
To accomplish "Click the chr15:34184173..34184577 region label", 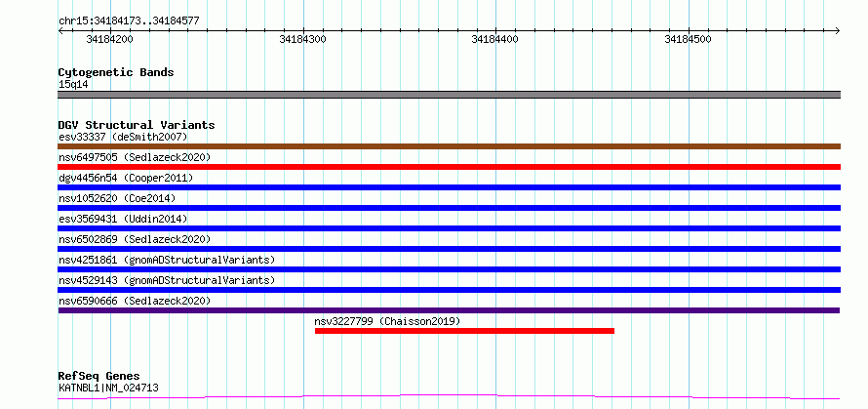I will tap(129, 21).
